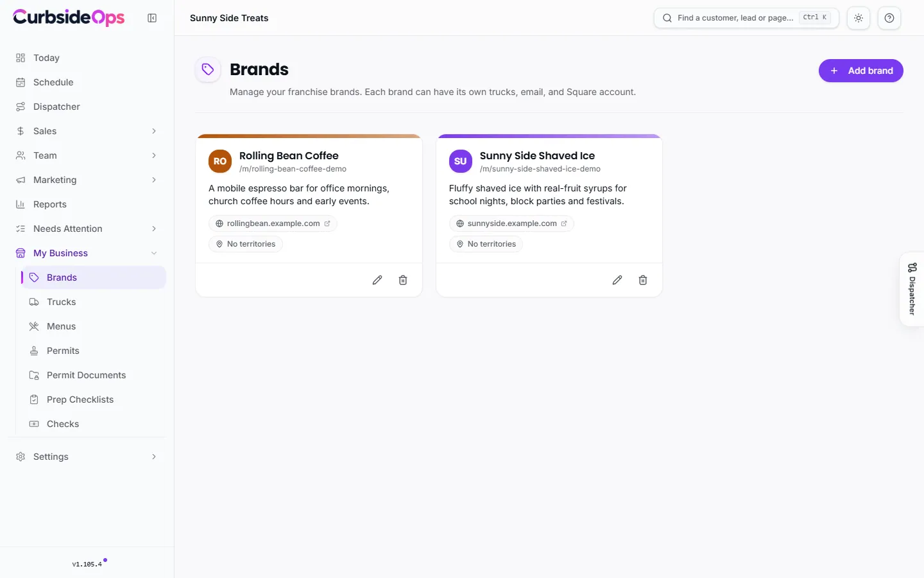Delete Sunny Side Shaved Ice trash icon
The height and width of the screenshot is (578, 924).
tap(643, 280)
